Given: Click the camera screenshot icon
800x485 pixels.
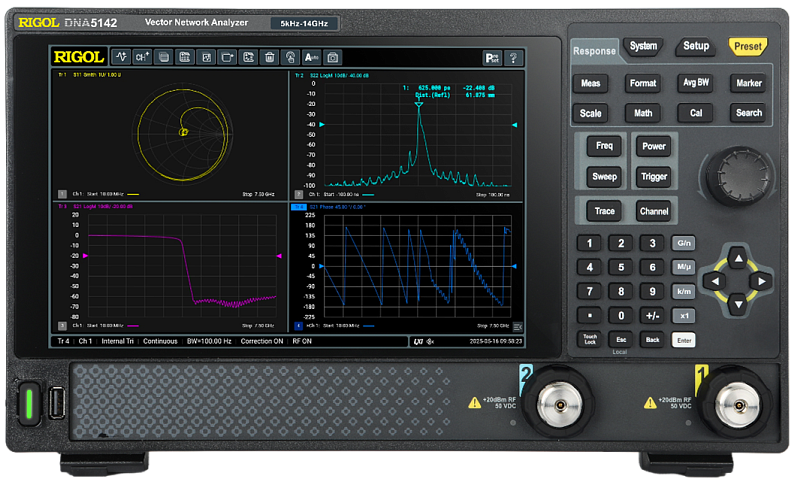Looking at the screenshot, I should click(333, 57).
